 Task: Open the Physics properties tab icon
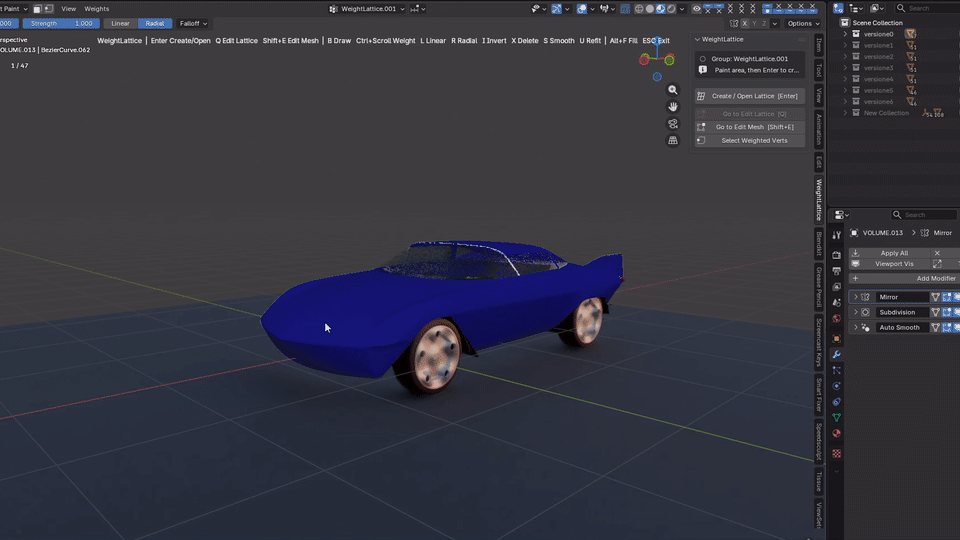pos(836,386)
